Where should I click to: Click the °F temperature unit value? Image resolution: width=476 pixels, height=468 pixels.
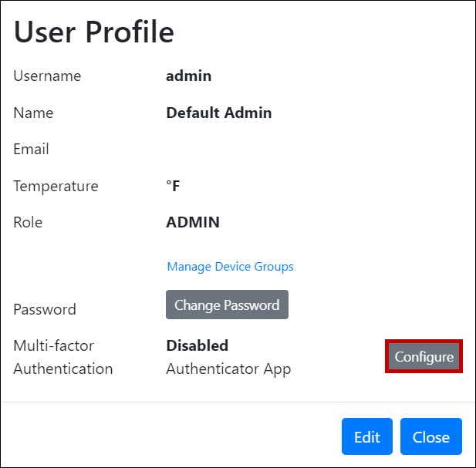point(174,186)
